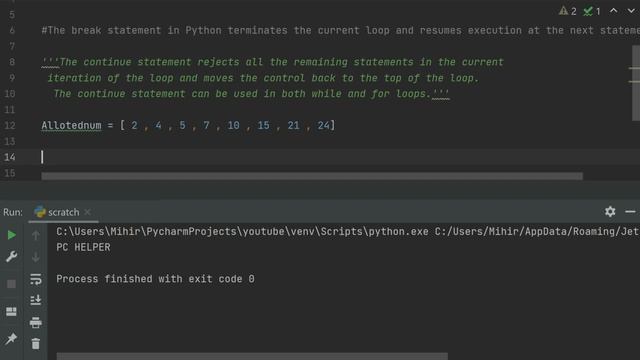The width and height of the screenshot is (640, 360).
Task: Click the python.exe path in console
Action: [x=242, y=232]
